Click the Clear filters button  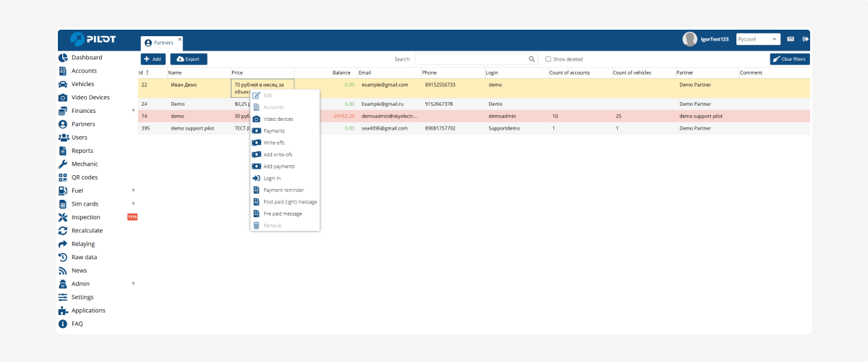coord(789,59)
